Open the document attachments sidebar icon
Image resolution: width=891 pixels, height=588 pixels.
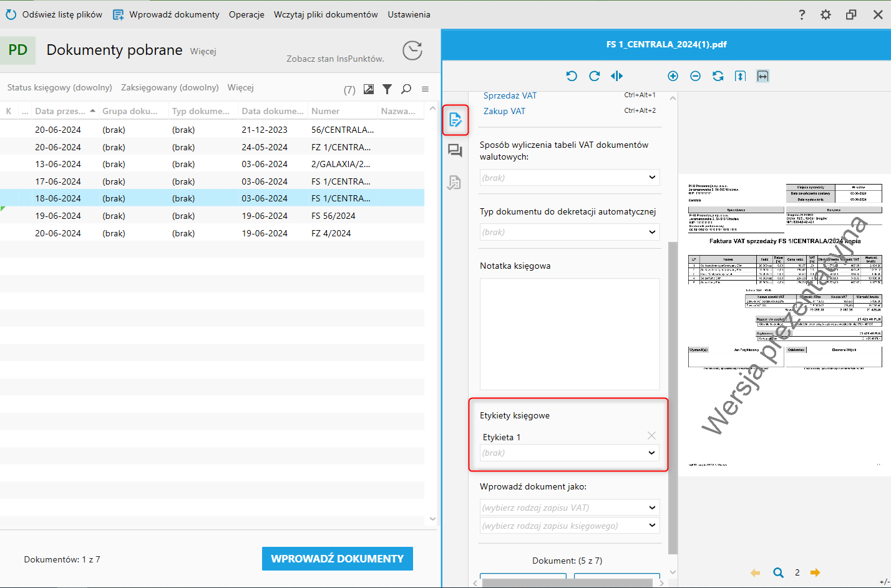(454, 183)
